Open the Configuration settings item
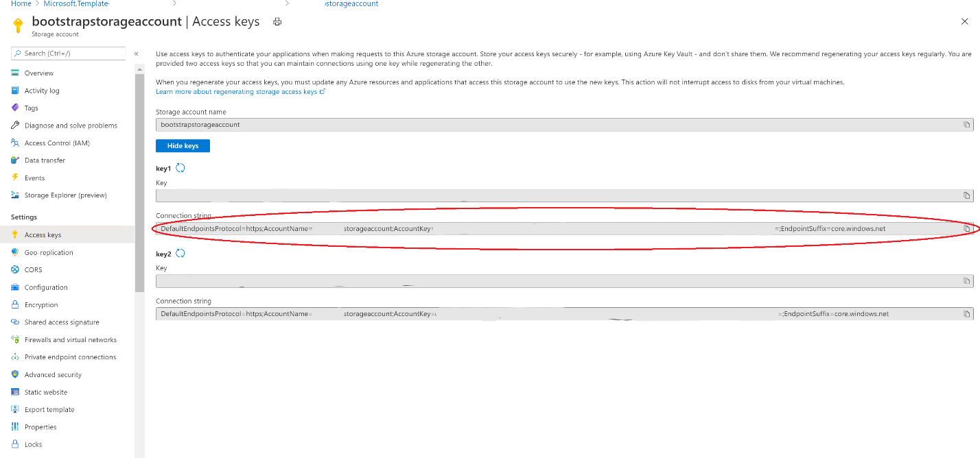The image size is (980, 458). click(46, 287)
